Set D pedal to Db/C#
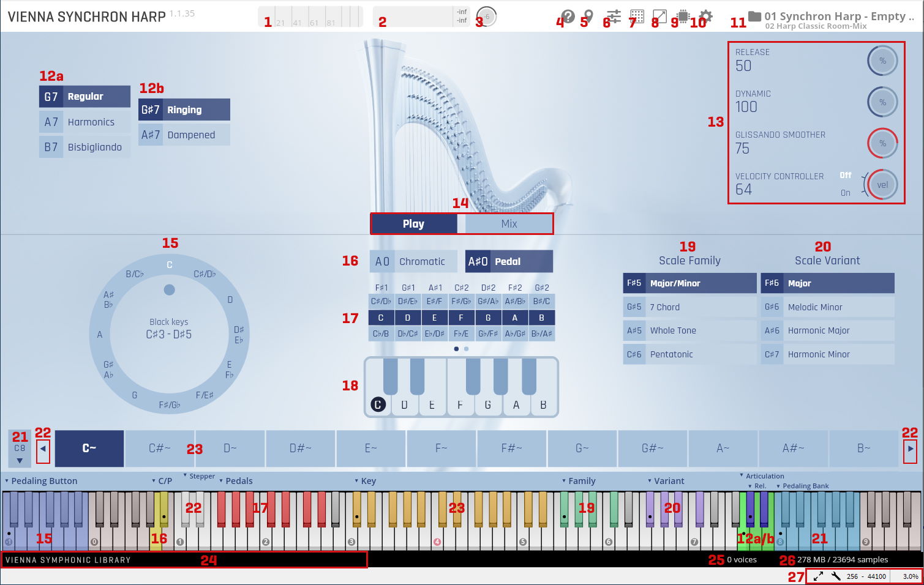924x585 pixels. 408,333
